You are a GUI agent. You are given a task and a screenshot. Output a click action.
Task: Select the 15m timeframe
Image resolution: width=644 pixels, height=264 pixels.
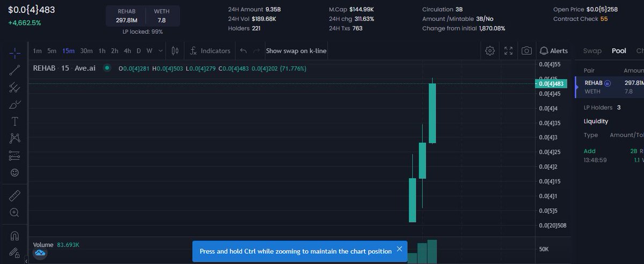tap(68, 51)
